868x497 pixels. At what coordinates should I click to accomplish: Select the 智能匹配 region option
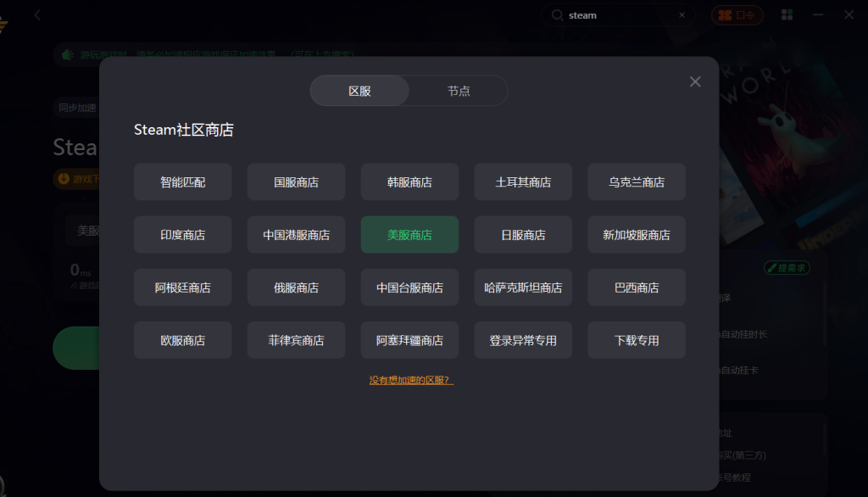183,181
